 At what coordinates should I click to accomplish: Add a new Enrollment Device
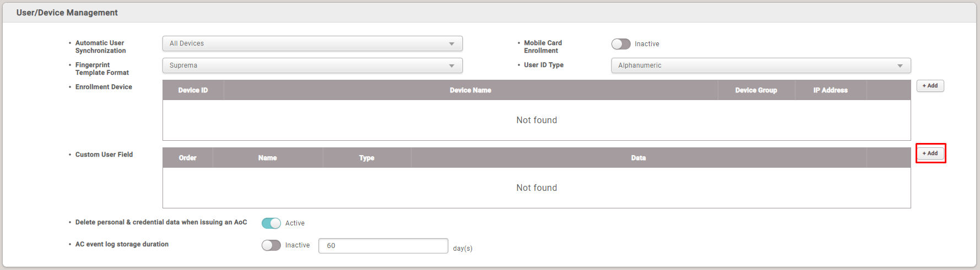click(x=930, y=86)
